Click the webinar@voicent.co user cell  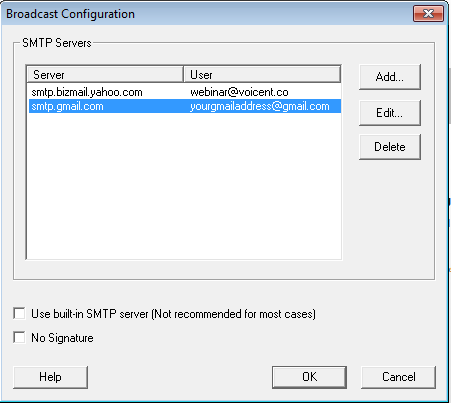pos(239,92)
